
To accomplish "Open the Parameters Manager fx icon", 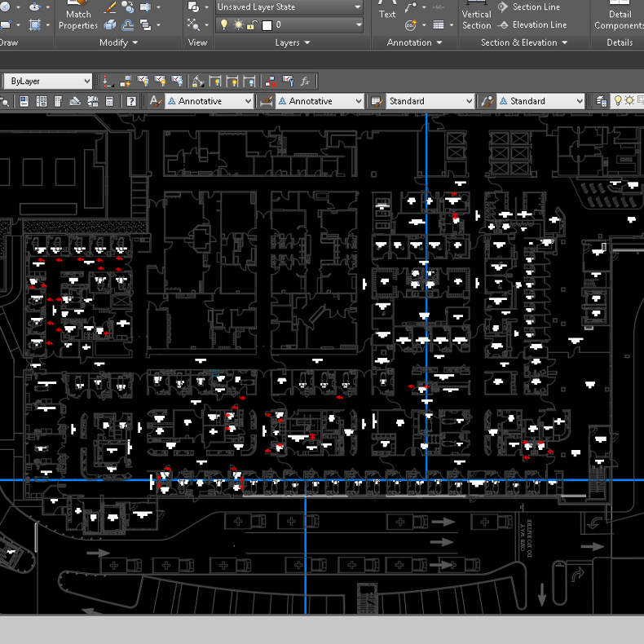I will tap(305, 81).
